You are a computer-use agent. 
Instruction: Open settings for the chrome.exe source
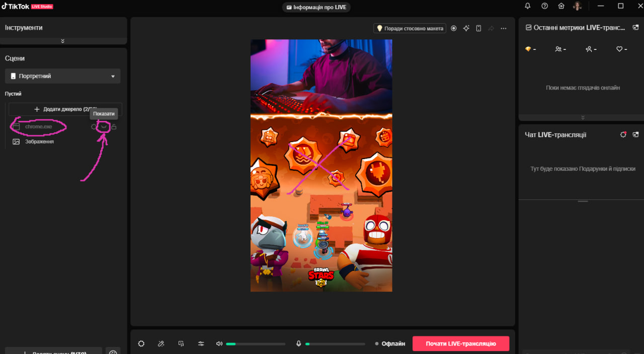click(x=94, y=127)
